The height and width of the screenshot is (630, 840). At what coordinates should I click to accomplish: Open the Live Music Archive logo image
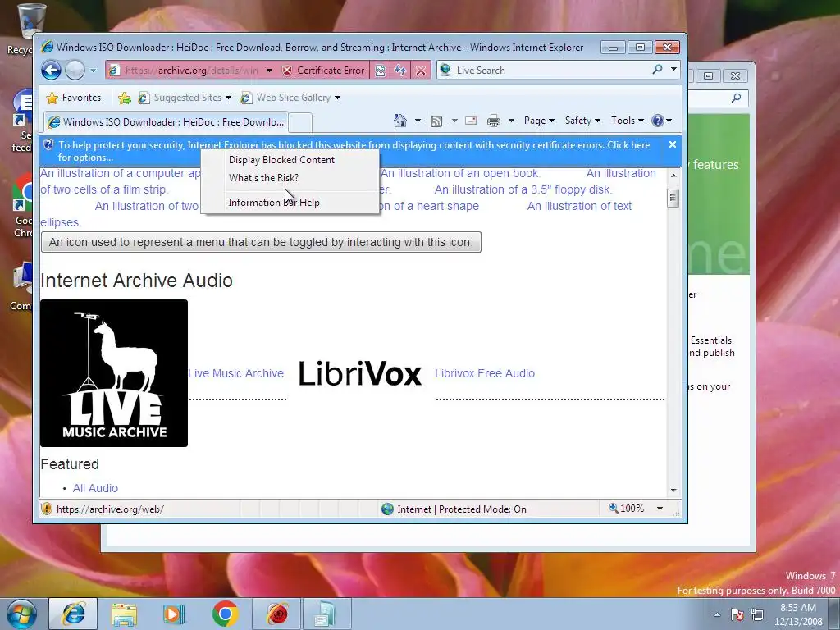point(114,373)
